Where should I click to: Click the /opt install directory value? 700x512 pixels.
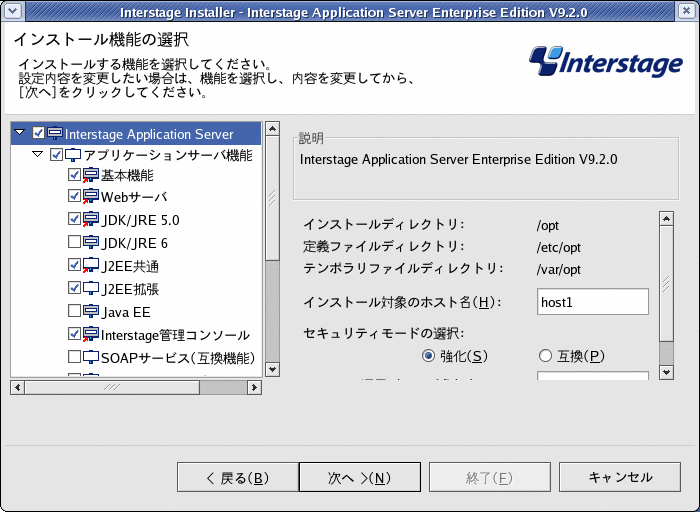pos(547,225)
